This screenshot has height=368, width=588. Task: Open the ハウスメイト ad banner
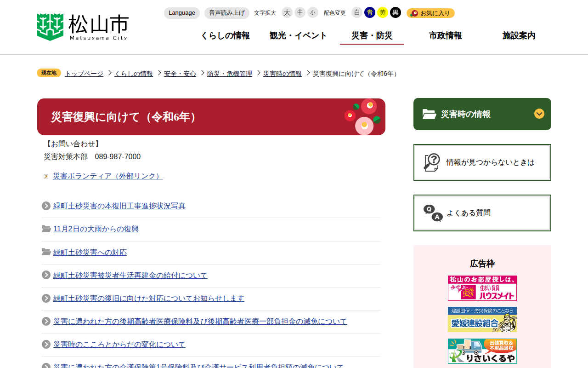(x=482, y=288)
